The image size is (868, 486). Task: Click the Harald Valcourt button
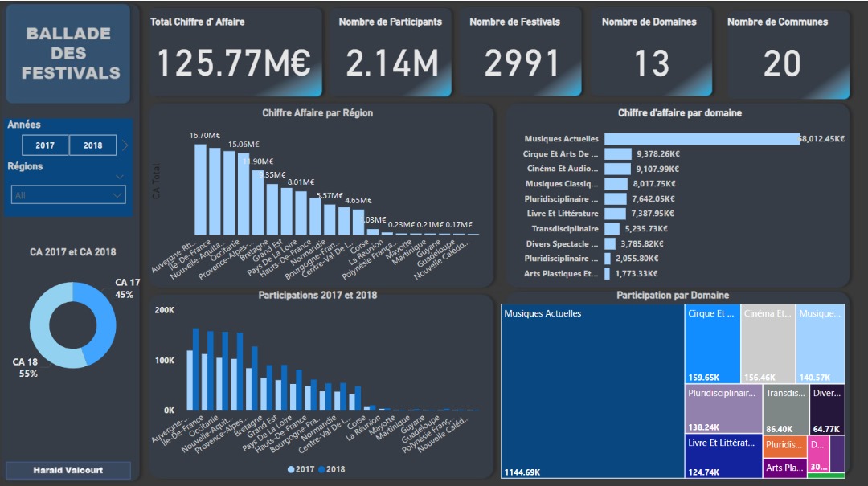click(x=68, y=470)
